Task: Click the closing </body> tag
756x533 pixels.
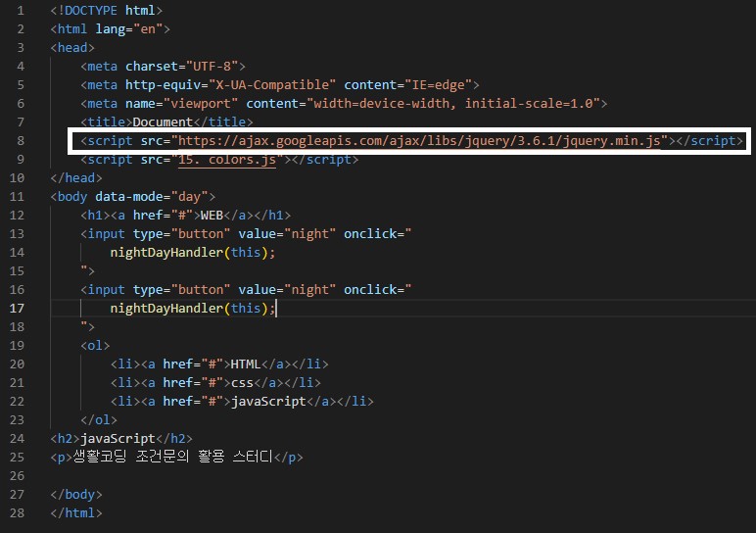Action: [76, 495]
